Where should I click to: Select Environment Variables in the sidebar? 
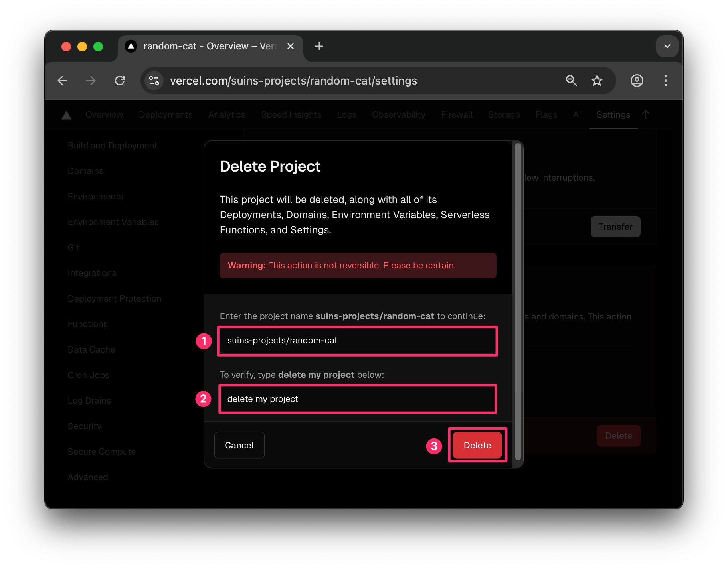click(113, 222)
